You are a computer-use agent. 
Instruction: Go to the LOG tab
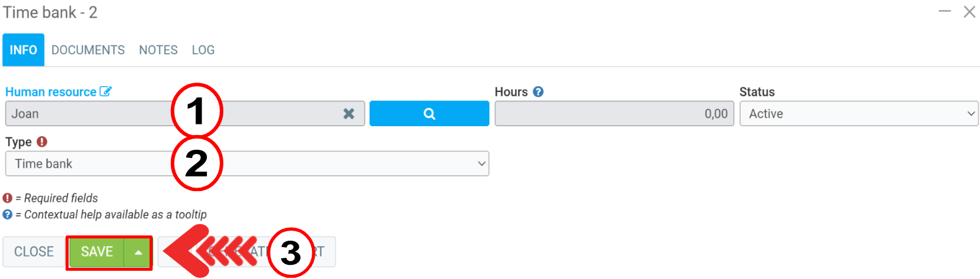tap(203, 50)
